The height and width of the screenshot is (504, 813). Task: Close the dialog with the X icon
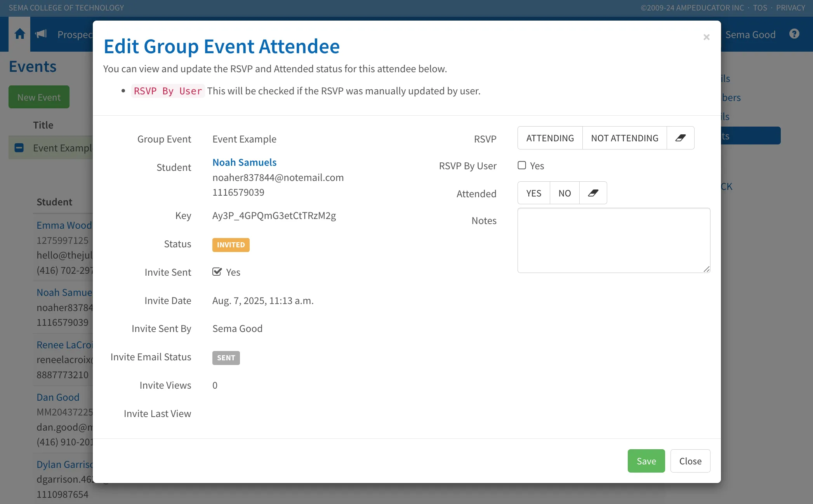pyautogui.click(x=706, y=37)
